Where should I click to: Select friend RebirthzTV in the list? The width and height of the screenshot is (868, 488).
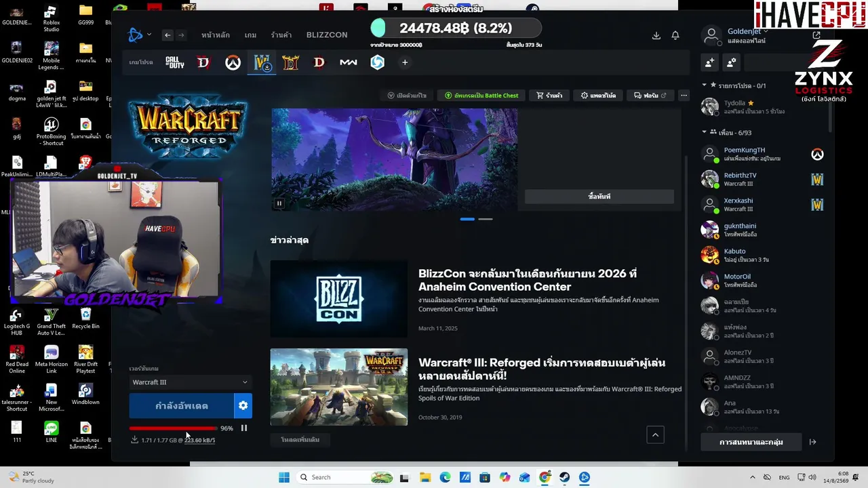[x=763, y=180]
